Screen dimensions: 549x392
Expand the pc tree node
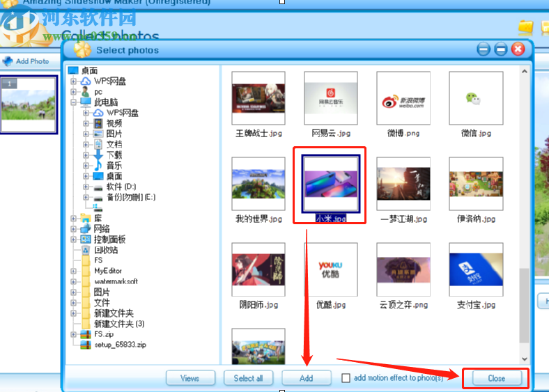click(73, 92)
